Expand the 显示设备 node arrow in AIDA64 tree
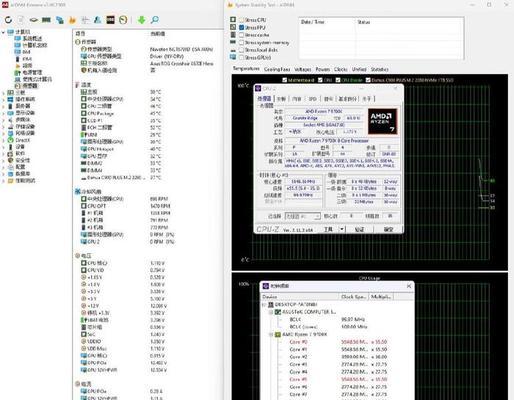The height and width of the screenshot is (400, 514). pos(3,113)
